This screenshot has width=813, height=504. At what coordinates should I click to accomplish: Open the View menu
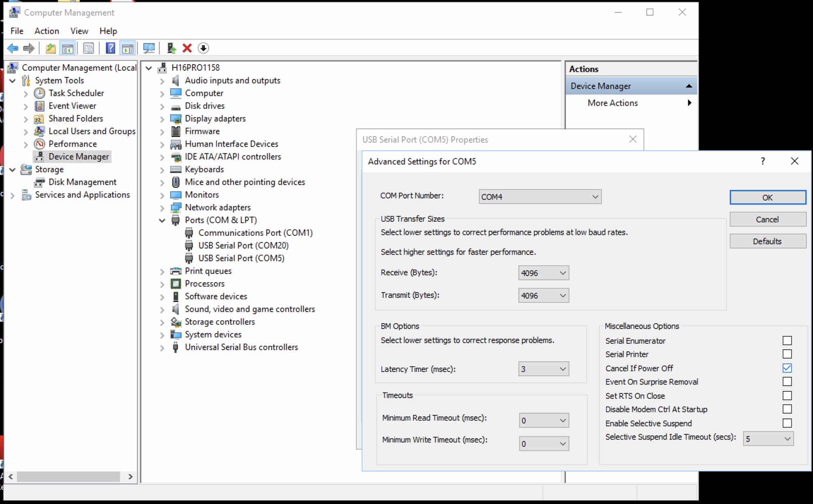click(79, 31)
